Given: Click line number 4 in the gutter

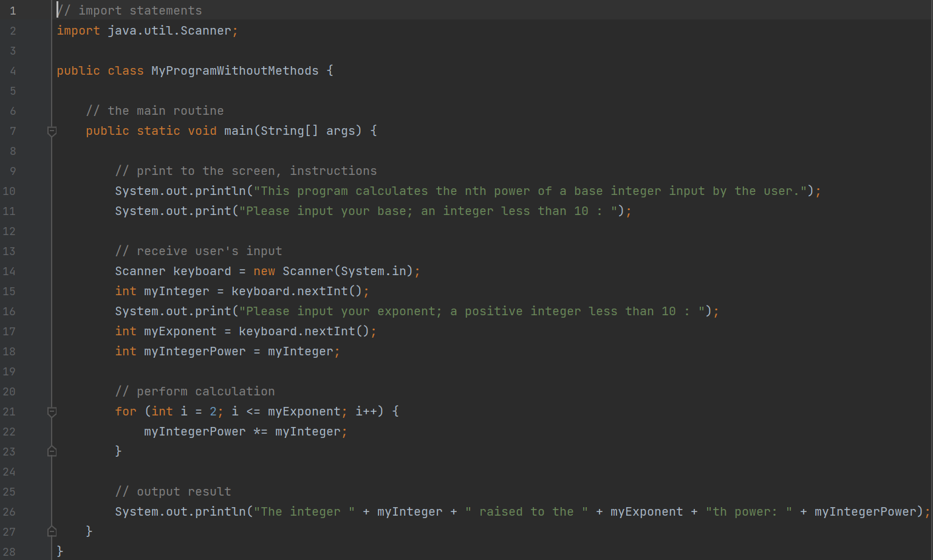Looking at the screenshot, I should 13,71.
